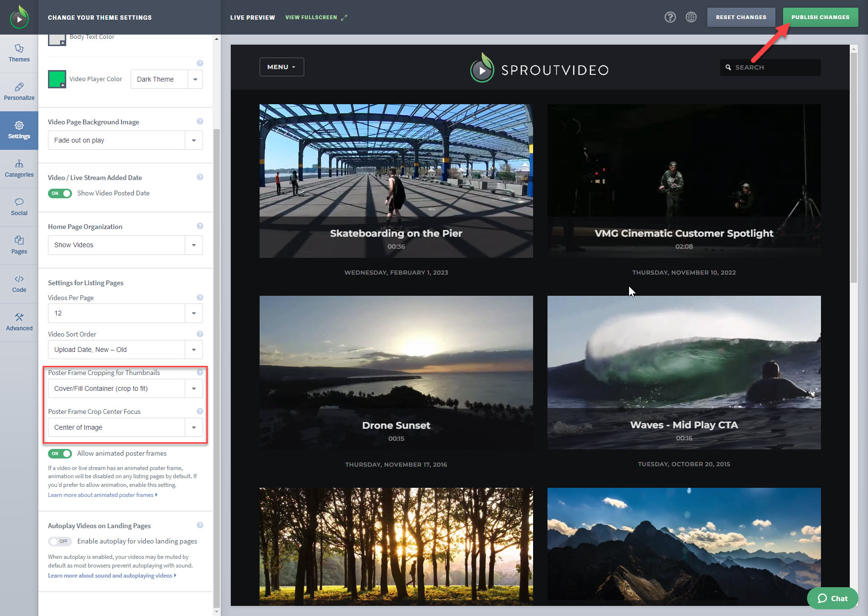The height and width of the screenshot is (616, 868).
Task: Open the Chat widget
Action: coord(832,598)
